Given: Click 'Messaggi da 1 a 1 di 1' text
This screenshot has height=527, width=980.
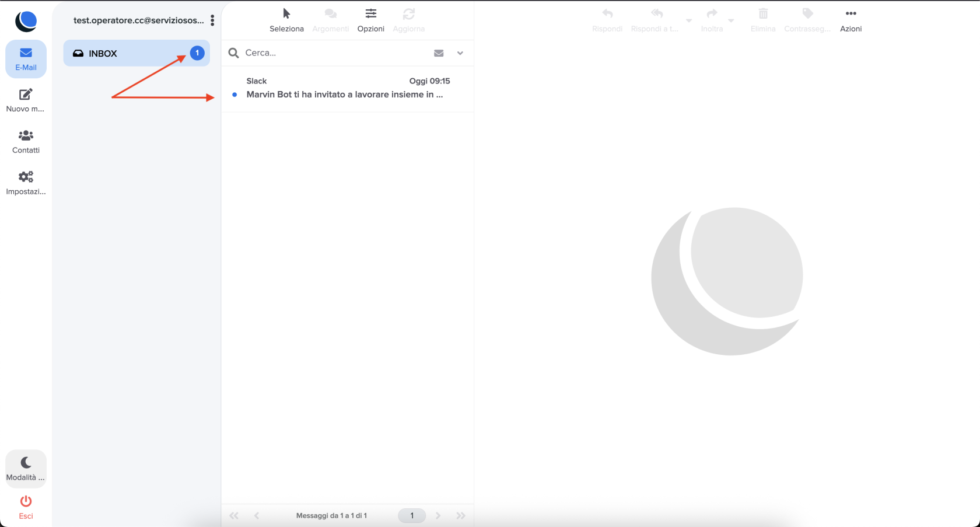Looking at the screenshot, I should pos(331,515).
